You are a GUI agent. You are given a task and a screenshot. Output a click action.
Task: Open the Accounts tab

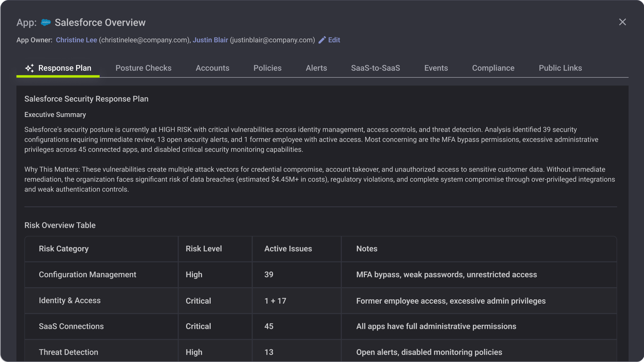click(213, 68)
